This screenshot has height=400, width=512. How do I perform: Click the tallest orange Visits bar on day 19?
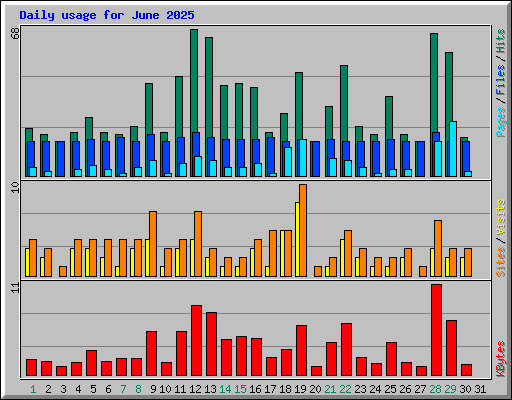pos(303,230)
